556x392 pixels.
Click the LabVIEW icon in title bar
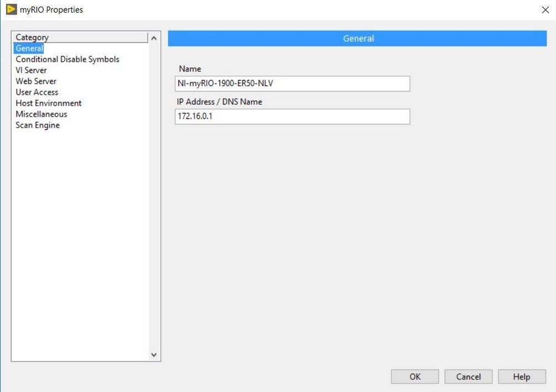coord(11,9)
